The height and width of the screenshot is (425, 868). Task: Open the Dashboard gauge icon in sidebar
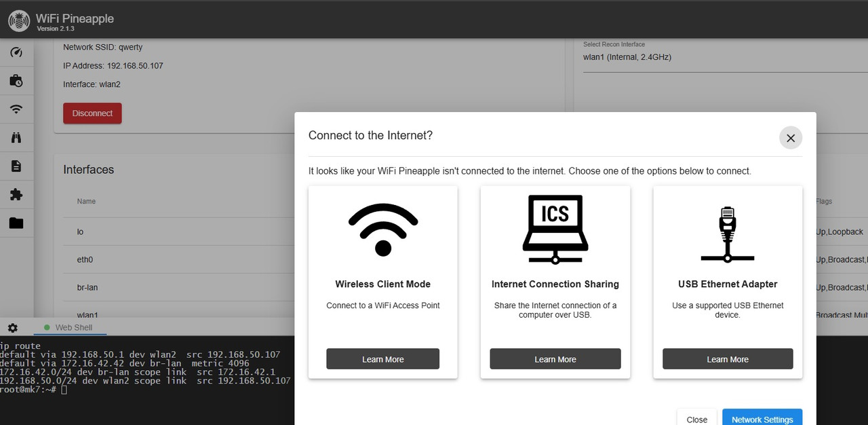(16, 53)
